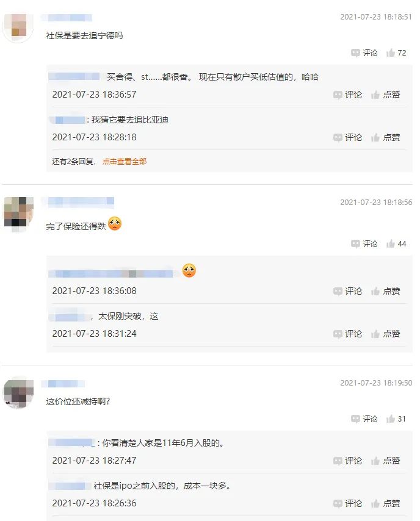420x521 pixels.
Task: Click 点赞 on reply dated 18:26:36
Action: pyautogui.click(x=385, y=504)
